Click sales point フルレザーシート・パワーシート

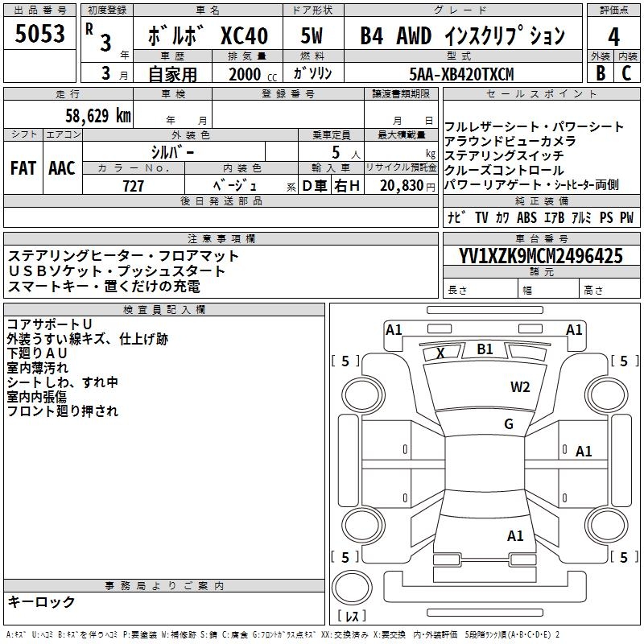tap(534, 126)
